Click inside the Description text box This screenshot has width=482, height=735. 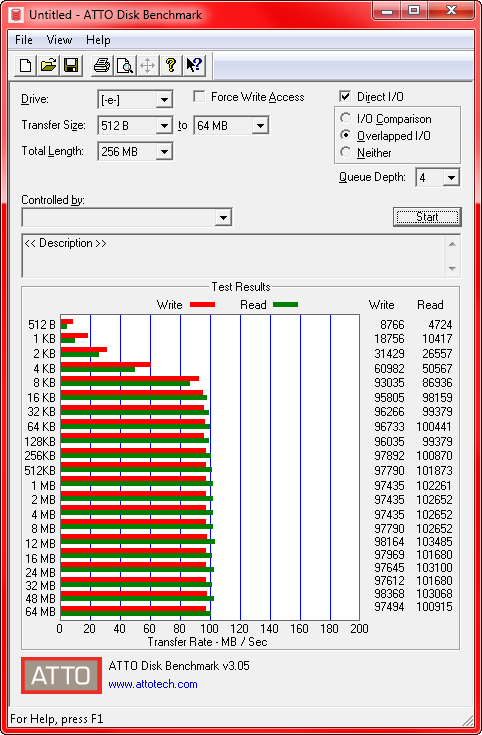[233, 255]
